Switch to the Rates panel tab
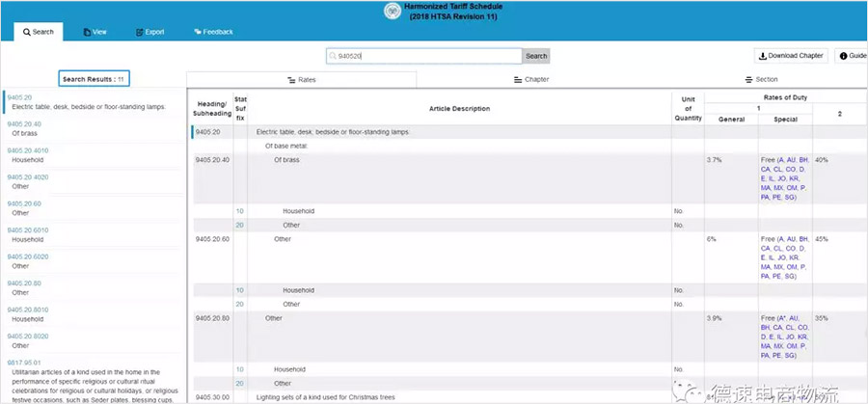Image resolution: width=868 pixels, height=404 pixels. [302, 79]
